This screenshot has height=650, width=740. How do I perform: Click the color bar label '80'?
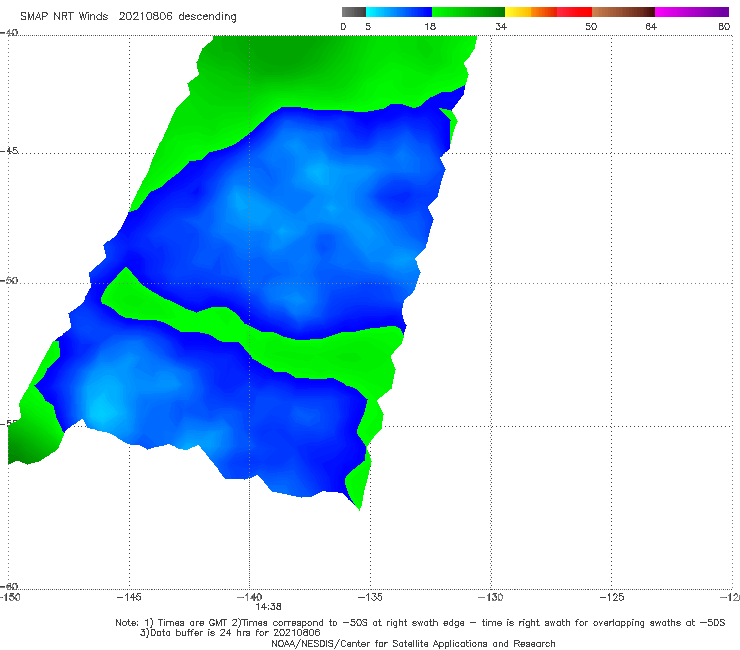click(724, 26)
